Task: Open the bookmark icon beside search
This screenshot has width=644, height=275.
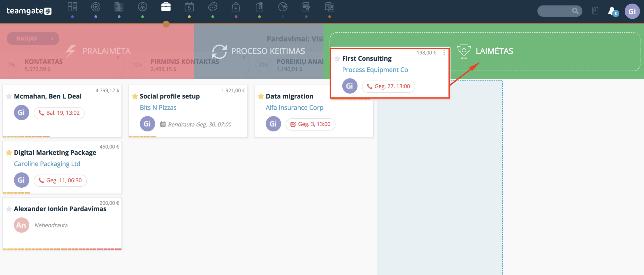Action: (x=595, y=11)
